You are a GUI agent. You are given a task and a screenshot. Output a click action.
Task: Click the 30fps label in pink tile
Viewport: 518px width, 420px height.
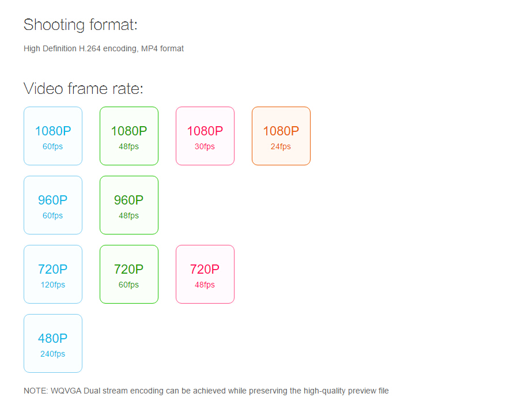[205, 146]
